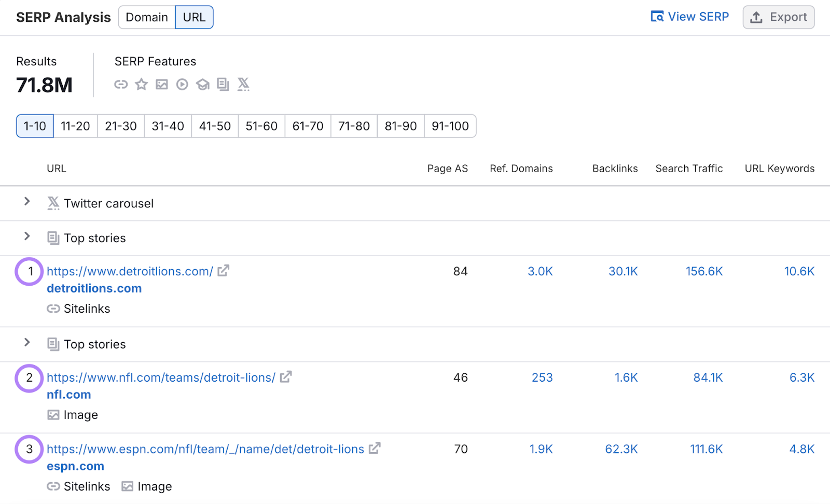830x504 pixels.
Task: Click Ref. Domains value 1.9K
Action: click(541, 449)
